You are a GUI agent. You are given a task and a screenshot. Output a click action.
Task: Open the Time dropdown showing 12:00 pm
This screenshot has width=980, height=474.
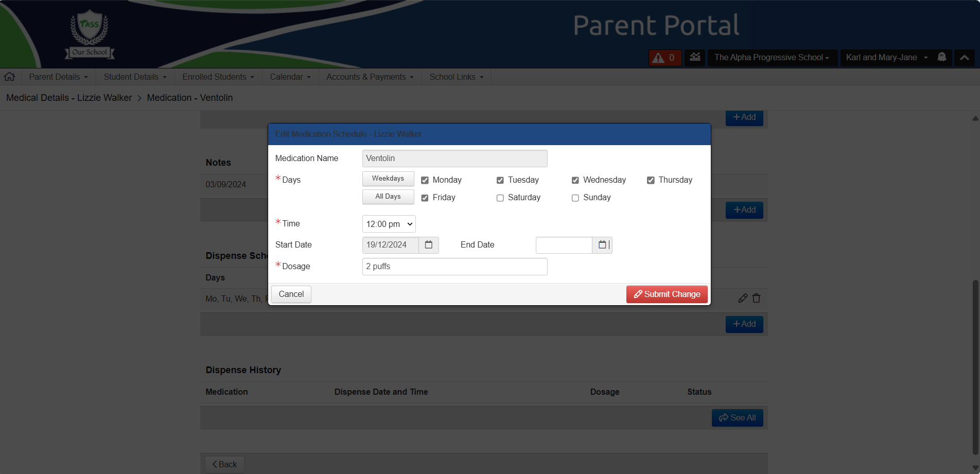[389, 224]
